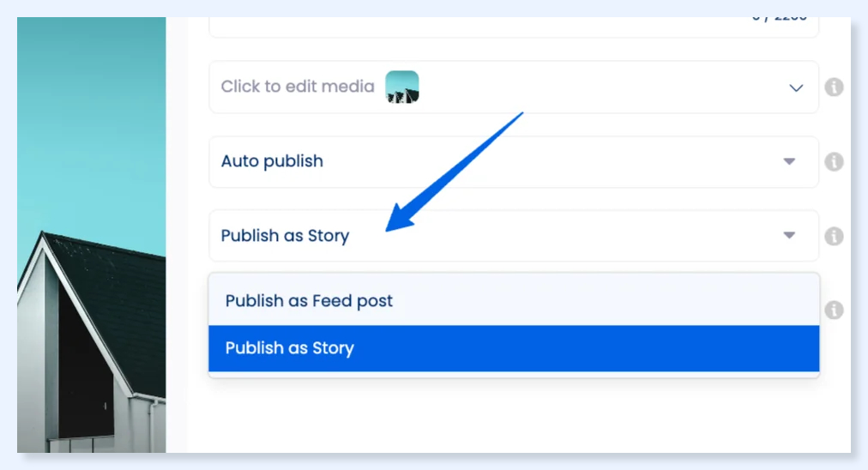This screenshot has width=868, height=470.
Task: Click the small media thumbnail in edit media row
Action: click(402, 87)
